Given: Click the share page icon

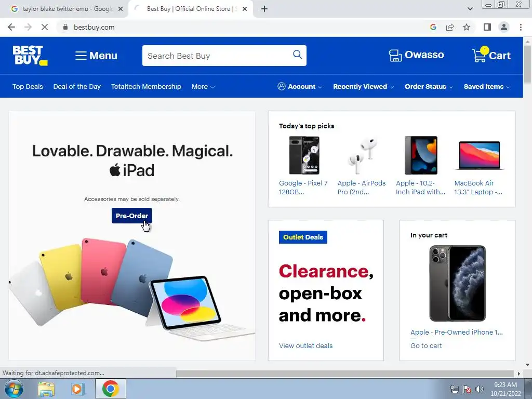Looking at the screenshot, I should 450,27.
